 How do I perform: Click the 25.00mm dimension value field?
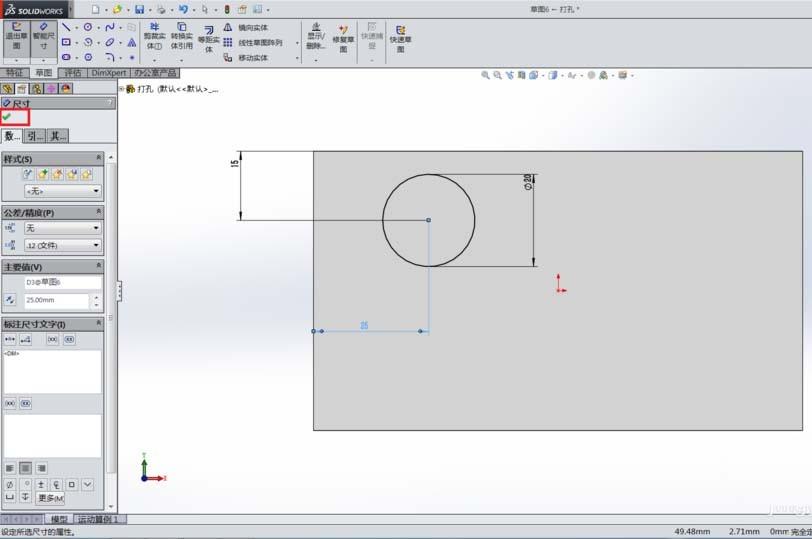click(x=56, y=300)
